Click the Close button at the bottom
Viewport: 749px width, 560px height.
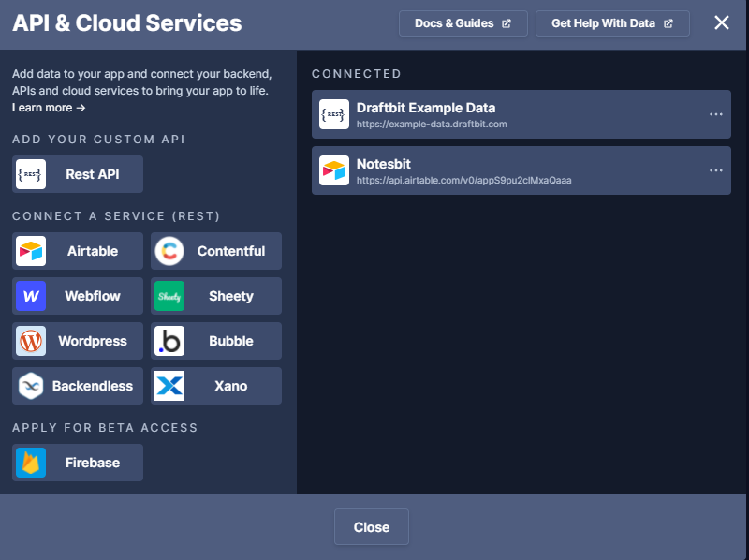[x=371, y=526]
